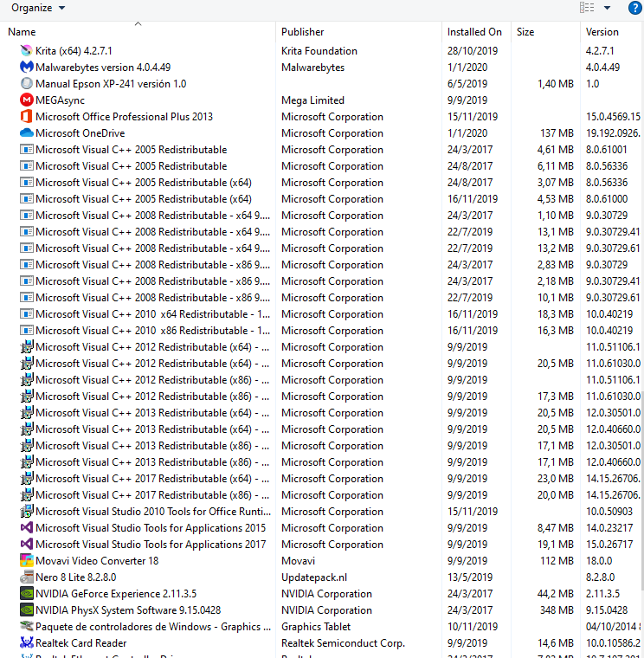Click the MEGAsync red icon

[27, 100]
